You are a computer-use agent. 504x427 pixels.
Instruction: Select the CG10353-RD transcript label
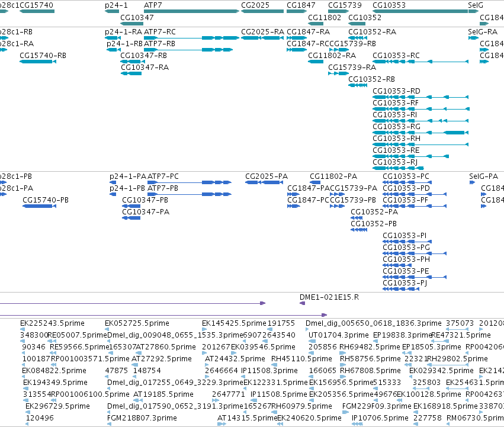coord(396,91)
